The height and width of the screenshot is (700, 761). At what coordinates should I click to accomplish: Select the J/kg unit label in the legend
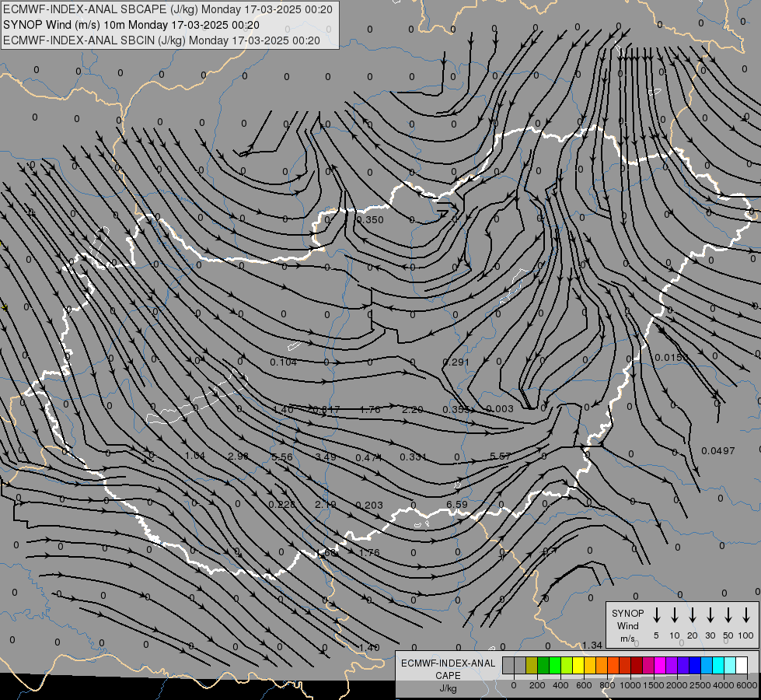click(448, 688)
